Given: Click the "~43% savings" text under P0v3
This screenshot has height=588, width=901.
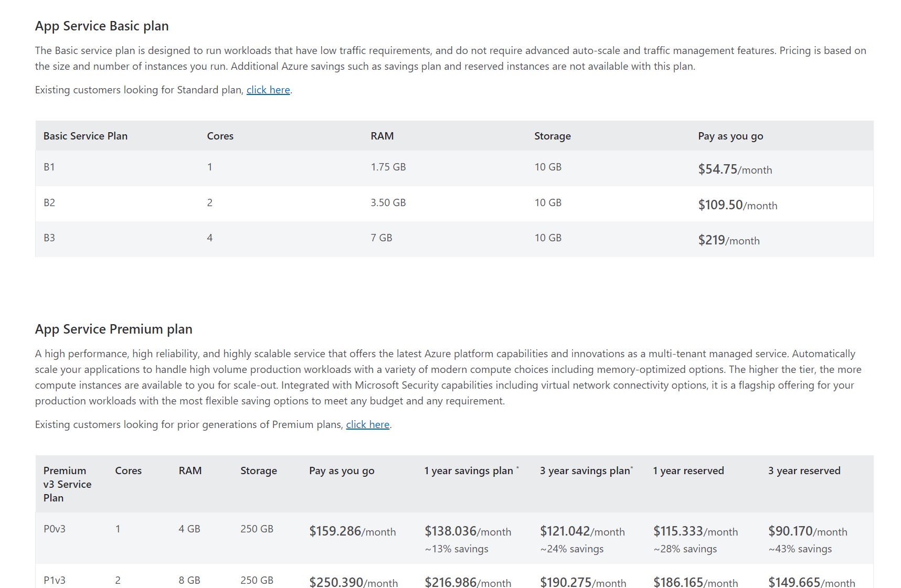Looking at the screenshot, I should (800, 549).
